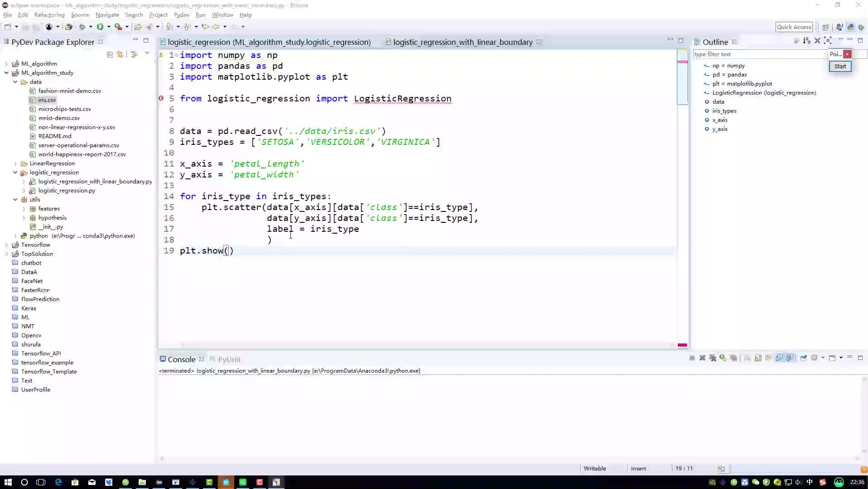Collapse the data folder
868x489 pixels.
coord(15,81)
